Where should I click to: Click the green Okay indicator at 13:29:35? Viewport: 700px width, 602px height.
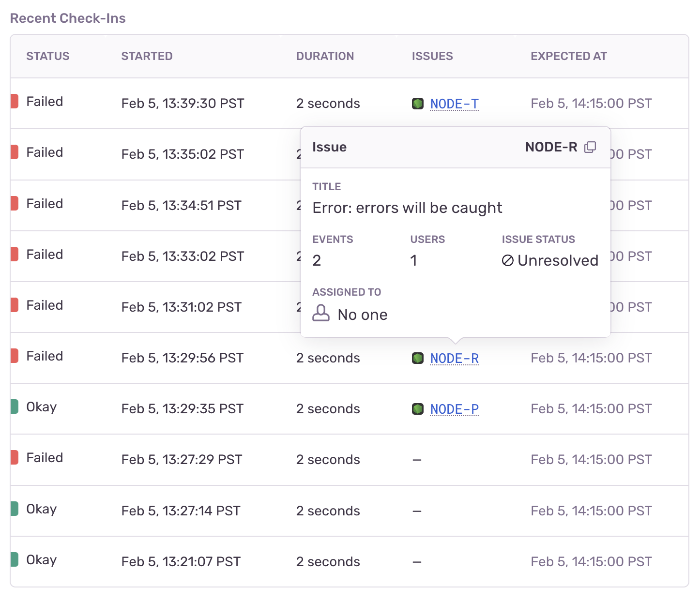[x=15, y=406]
